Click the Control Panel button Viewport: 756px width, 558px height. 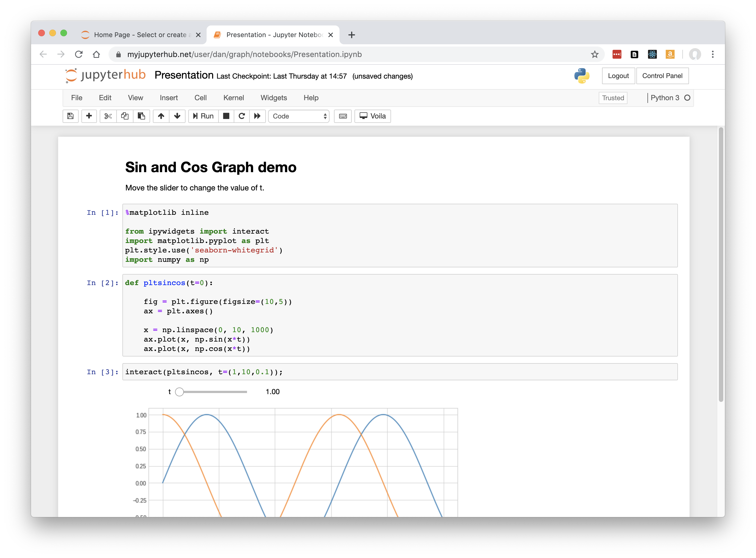pyautogui.click(x=662, y=76)
